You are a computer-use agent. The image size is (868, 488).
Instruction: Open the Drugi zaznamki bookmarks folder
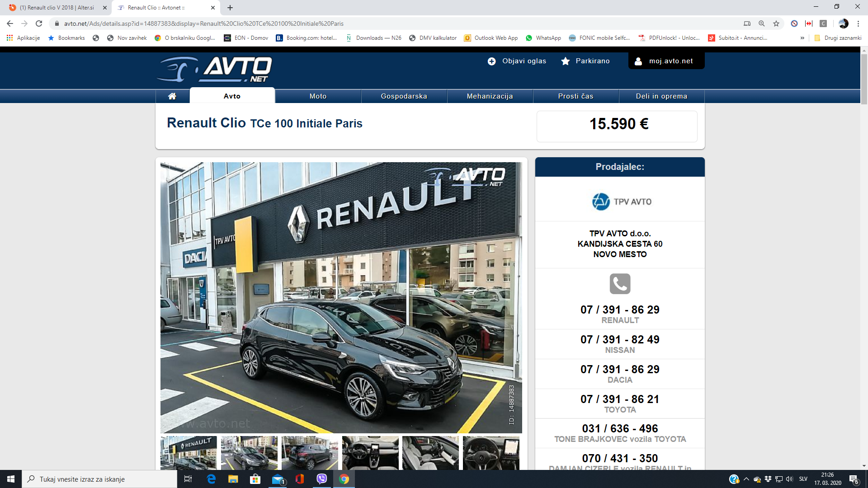[x=838, y=38]
